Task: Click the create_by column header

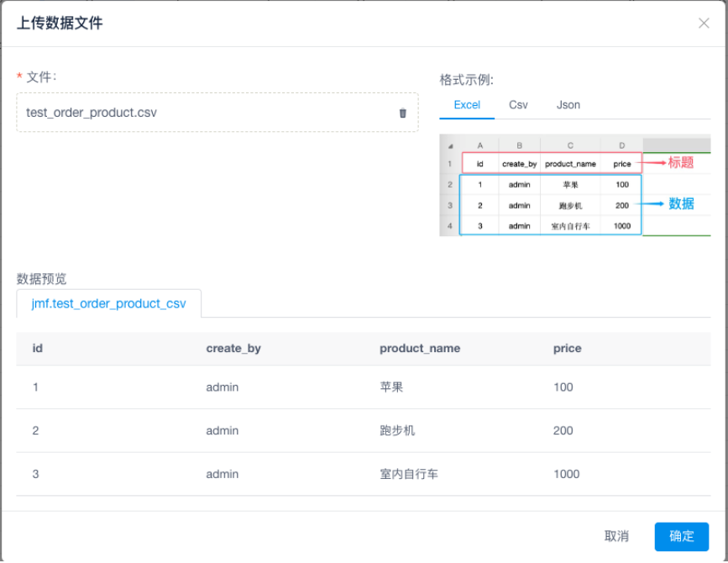Action: [x=233, y=349]
